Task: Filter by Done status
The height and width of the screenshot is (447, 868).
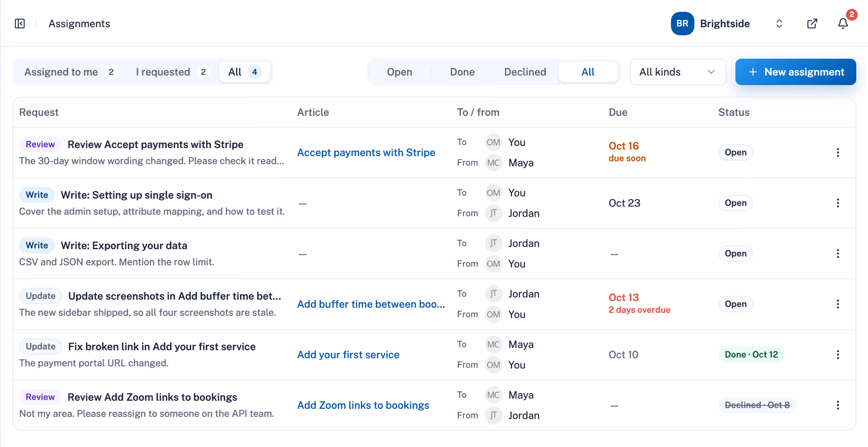Action: [462, 72]
